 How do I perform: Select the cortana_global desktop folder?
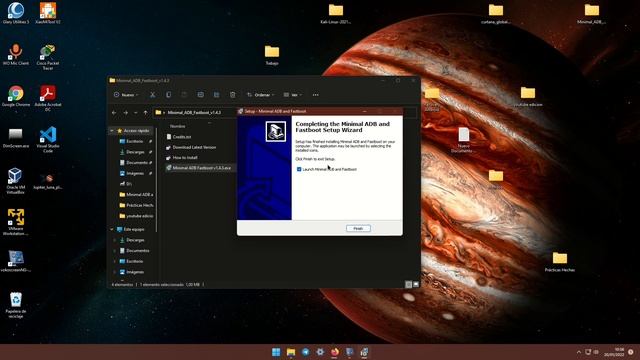(496, 13)
